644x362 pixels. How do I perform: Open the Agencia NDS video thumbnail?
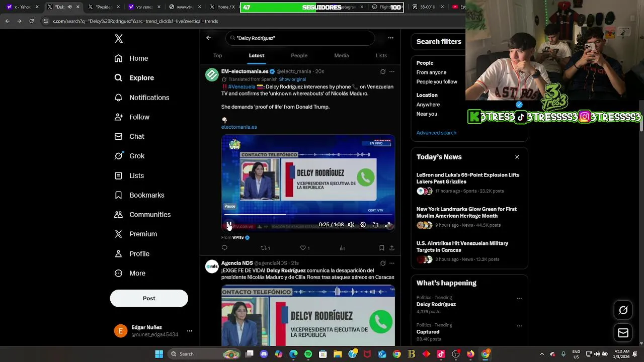click(308, 315)
